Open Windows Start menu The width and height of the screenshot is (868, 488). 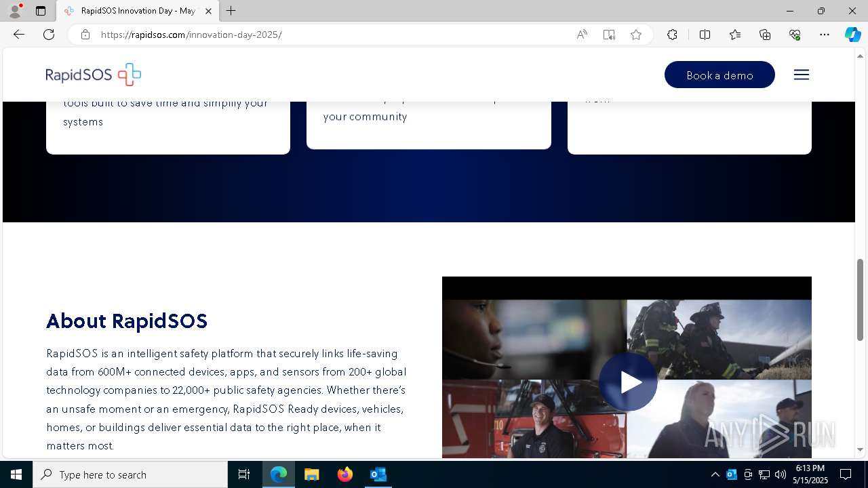pos(16,474)
